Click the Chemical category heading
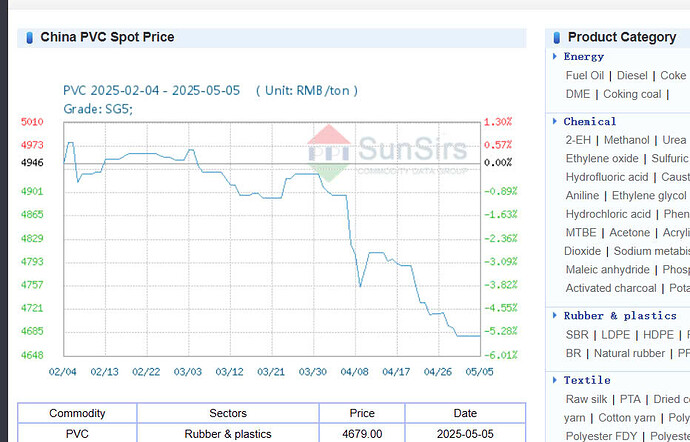The image size is (690, 442). 590,121
